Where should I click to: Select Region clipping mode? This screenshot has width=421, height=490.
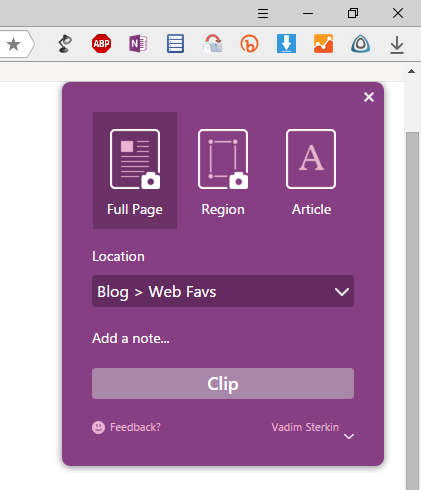click(223, 170)
